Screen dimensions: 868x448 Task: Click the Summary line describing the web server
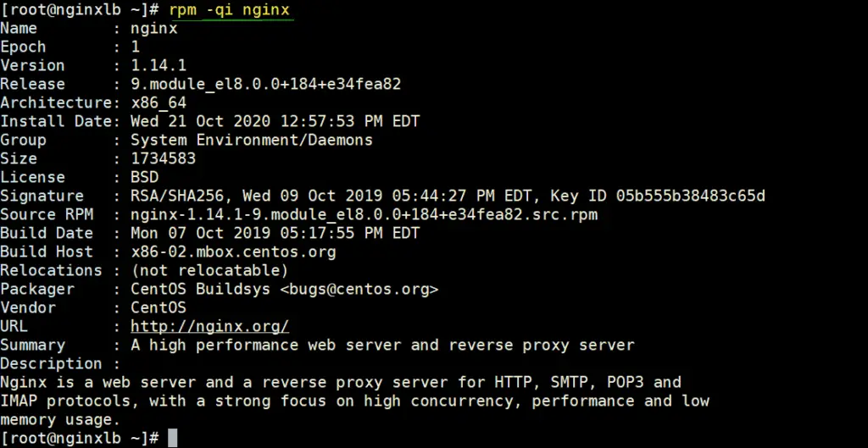(x=382, y=345)
